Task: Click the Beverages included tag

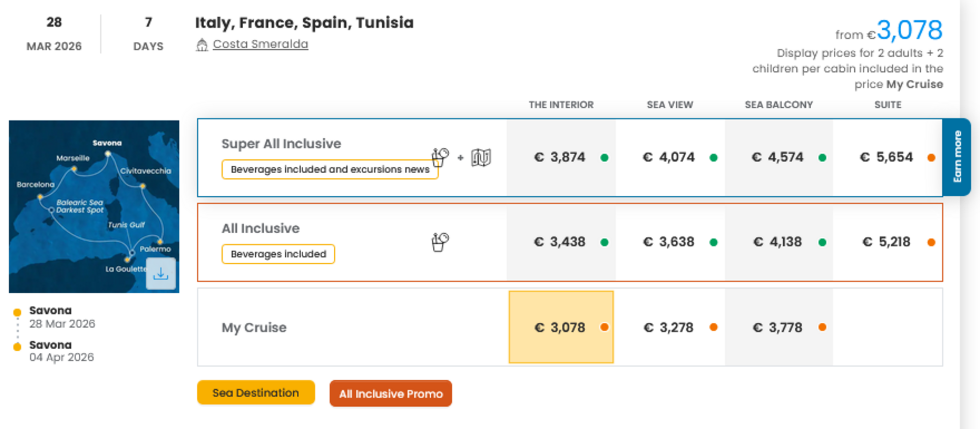Action: [278, 254]
